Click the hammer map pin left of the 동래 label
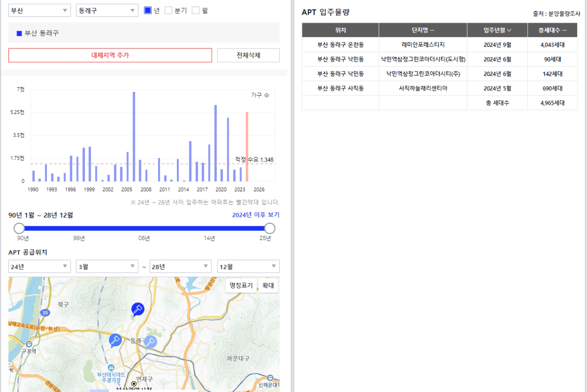587x392 pixels. 115,340
